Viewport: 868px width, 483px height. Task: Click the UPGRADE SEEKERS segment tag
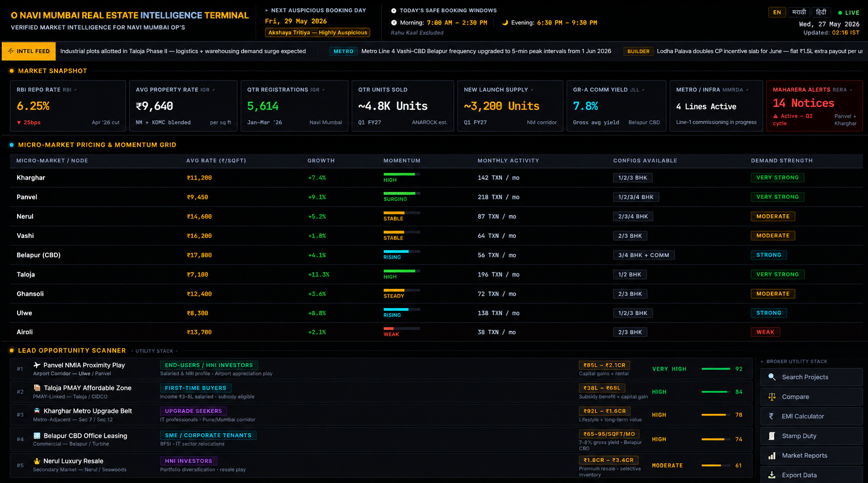(x=193, y=411)
